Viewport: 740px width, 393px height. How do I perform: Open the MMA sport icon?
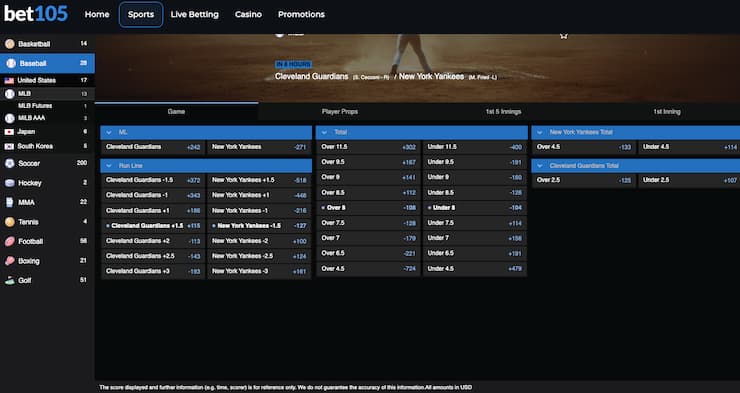pos(9,202)
